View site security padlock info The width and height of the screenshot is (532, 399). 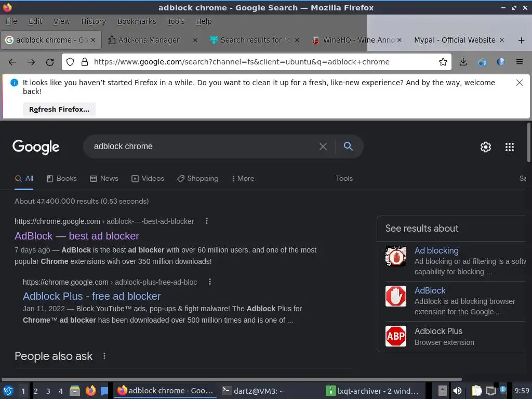pyautogui.click(x=85, y=62)
